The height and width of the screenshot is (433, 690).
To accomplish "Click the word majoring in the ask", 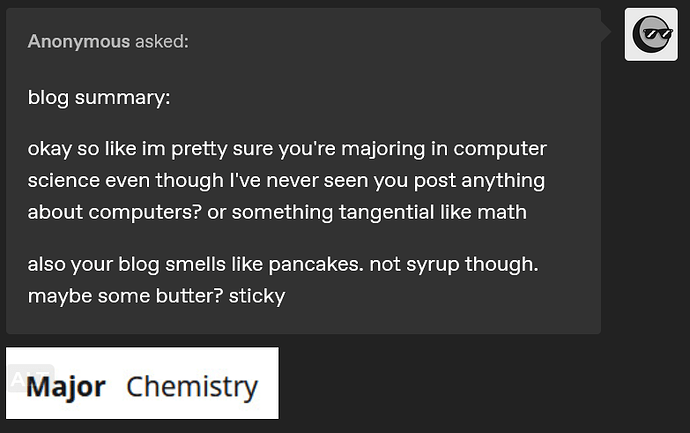I will [383, 149].
